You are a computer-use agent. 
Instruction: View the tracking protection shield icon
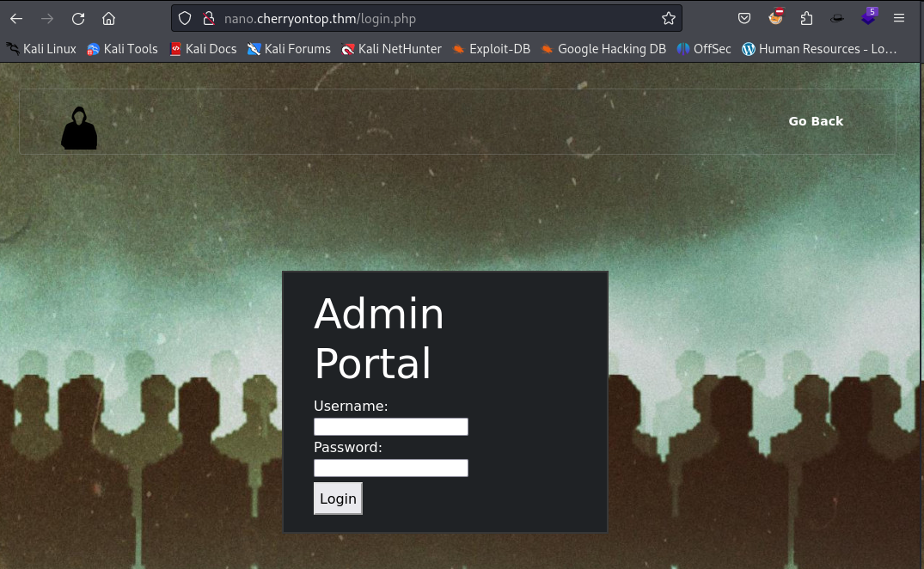point(185,18)
